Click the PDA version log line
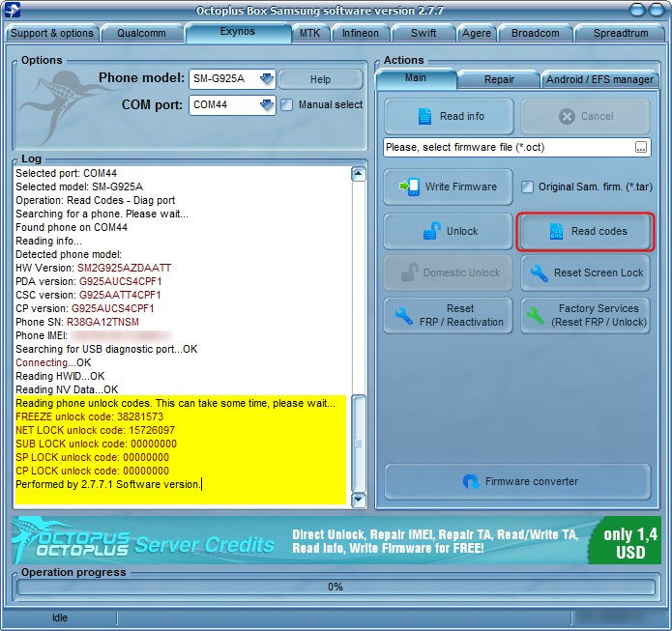 (x=89, y=281)
